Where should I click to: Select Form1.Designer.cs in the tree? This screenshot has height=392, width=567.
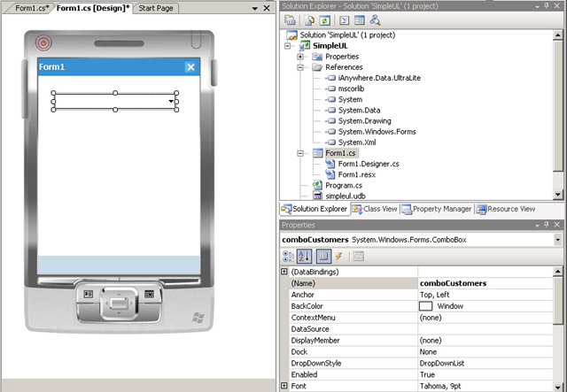tap(369, 164)
